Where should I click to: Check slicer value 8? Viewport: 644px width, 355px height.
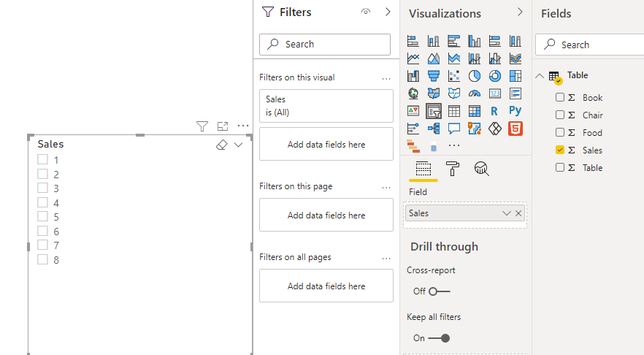click(42, 259)
